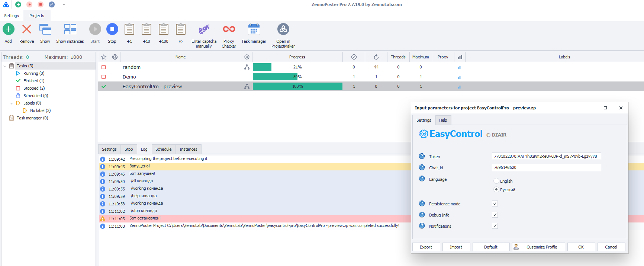Screen dimensions: 644x266
Task: Add hundred attempts with +100 icon
Action: point(164,29)
